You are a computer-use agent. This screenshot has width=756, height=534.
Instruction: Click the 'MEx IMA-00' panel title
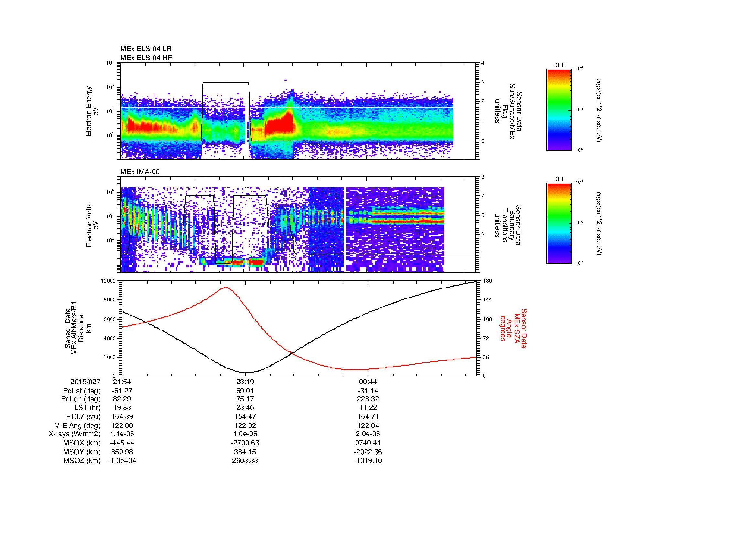tap(140, 172)
